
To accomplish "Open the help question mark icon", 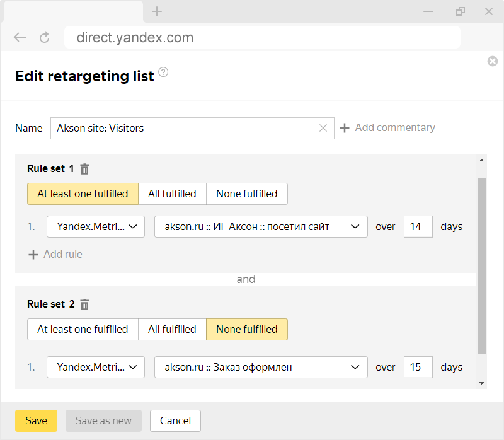I will [x=164, y=72].
